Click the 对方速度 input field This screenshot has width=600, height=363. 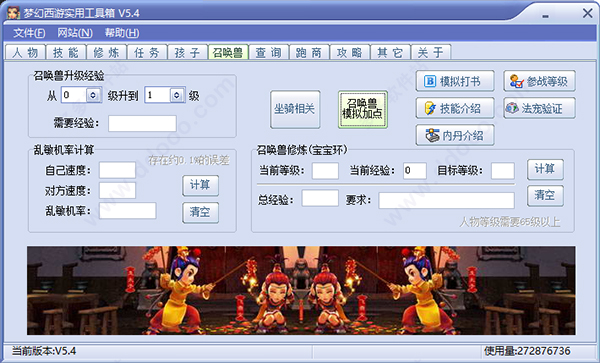pyautogui.click(x=117, y=190)
